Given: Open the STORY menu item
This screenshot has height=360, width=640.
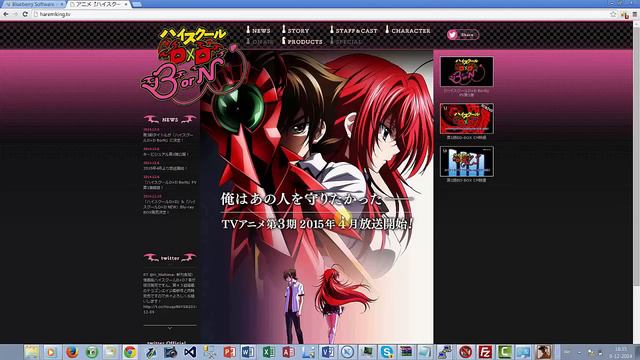Looking at the screenshot, I should (x=296, y=30).
